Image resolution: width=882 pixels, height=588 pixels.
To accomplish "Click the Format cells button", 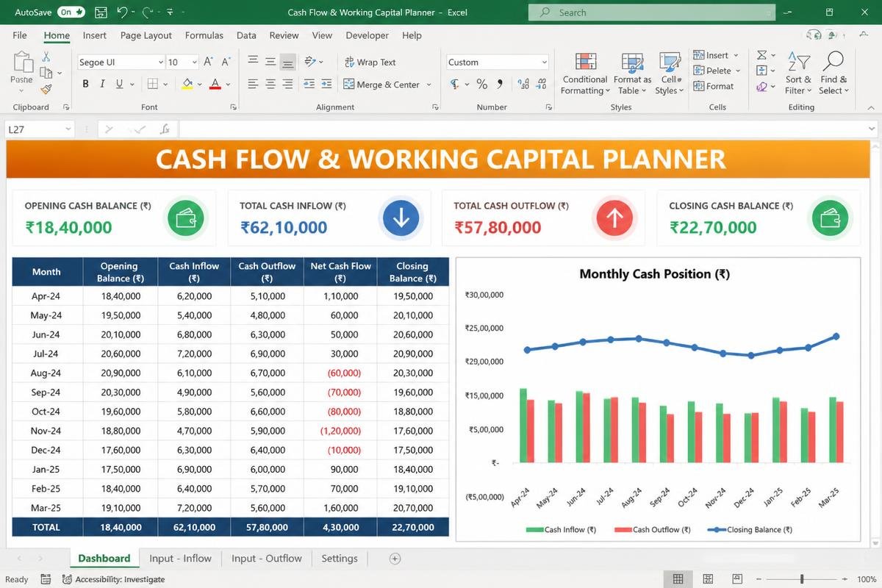I will 713,86.
